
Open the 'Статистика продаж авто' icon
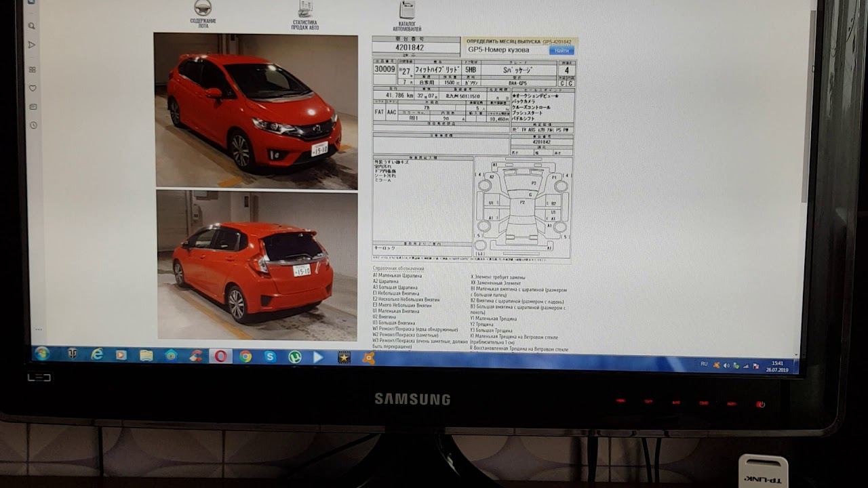point(305,9)
